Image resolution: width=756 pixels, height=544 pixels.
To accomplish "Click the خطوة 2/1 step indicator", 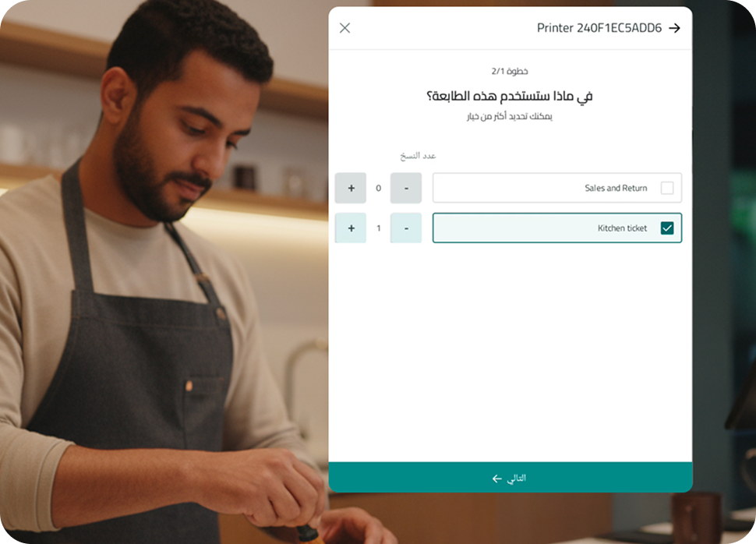I will (x=510, y=72).
